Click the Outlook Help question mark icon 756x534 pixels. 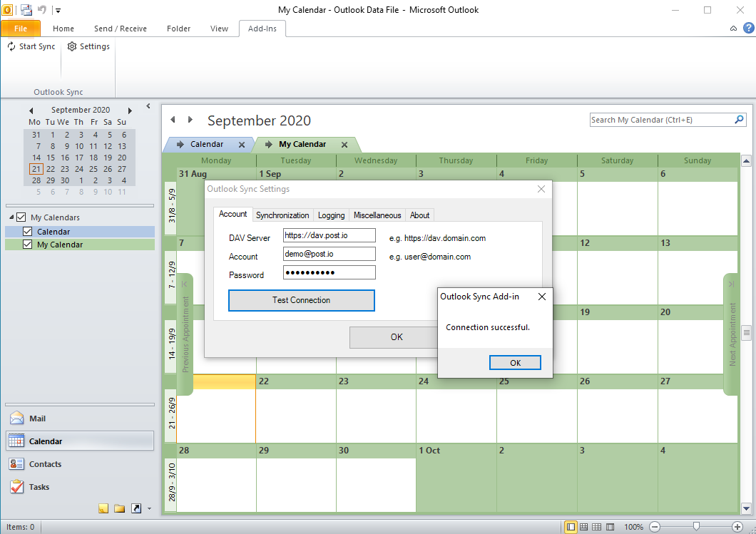pos(748,28)
